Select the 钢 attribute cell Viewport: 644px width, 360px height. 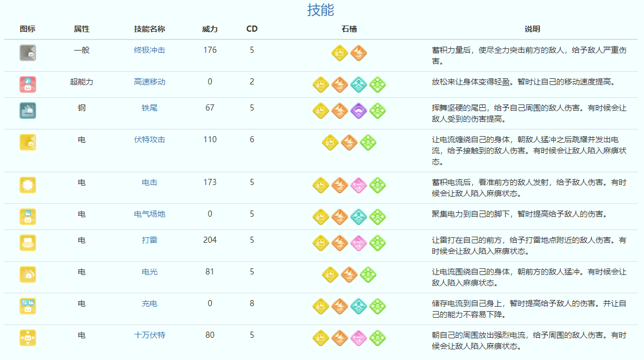tap(82, 108)
